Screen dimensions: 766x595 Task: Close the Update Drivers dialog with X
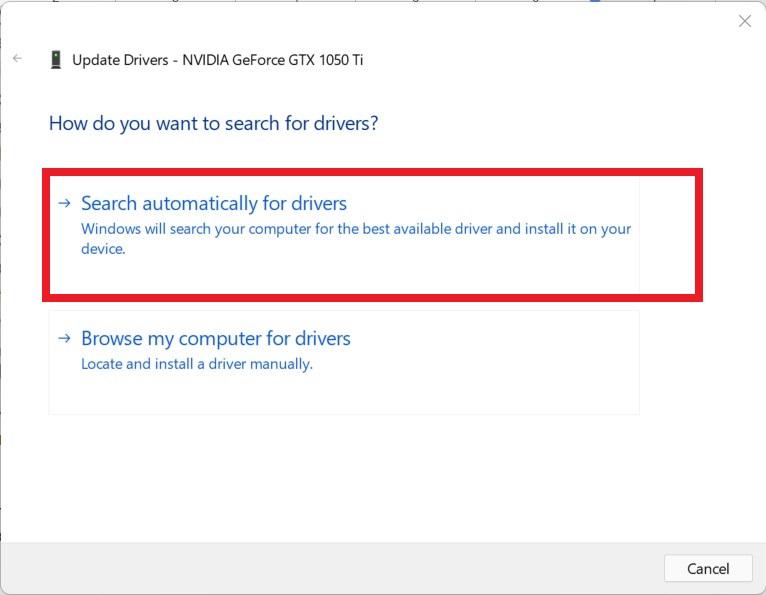coord(744,21)
